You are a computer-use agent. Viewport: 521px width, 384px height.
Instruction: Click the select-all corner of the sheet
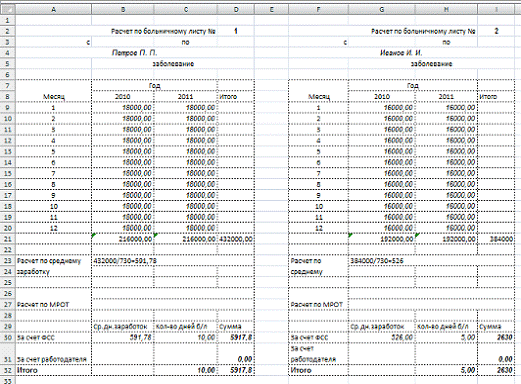[8, 10]
